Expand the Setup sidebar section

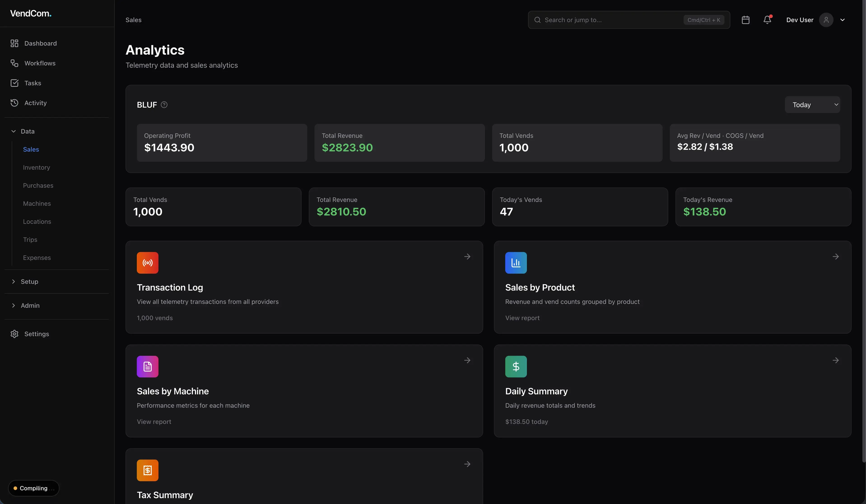(29, 282)
